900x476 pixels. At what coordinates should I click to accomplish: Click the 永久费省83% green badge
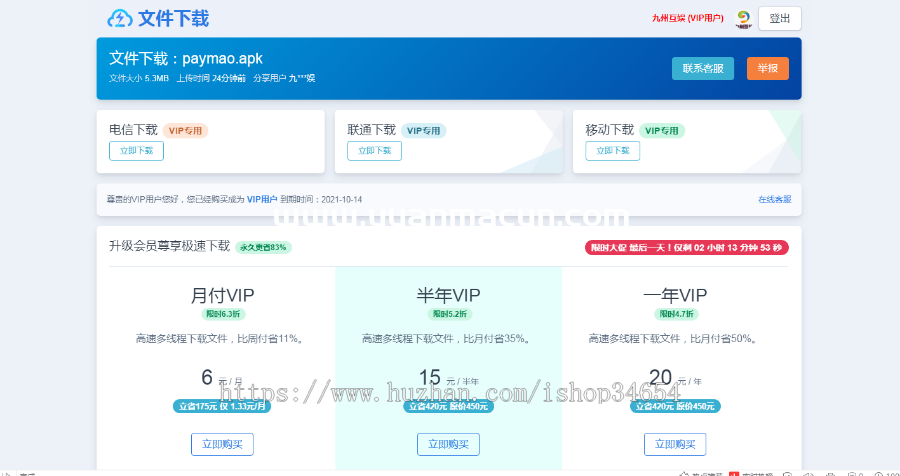click(x=263, y=247)
